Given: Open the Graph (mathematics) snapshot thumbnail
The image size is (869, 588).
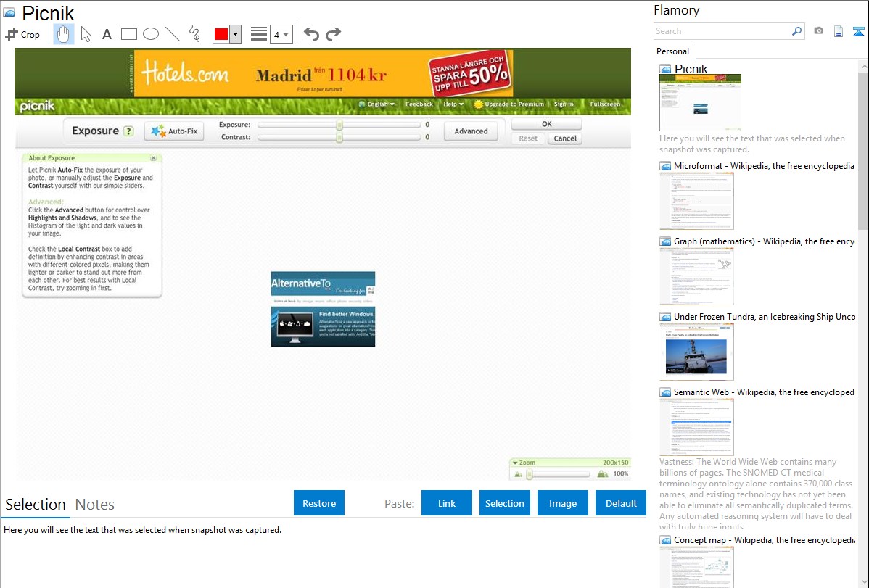Looking at the screenshot, I should coord(696,276).
